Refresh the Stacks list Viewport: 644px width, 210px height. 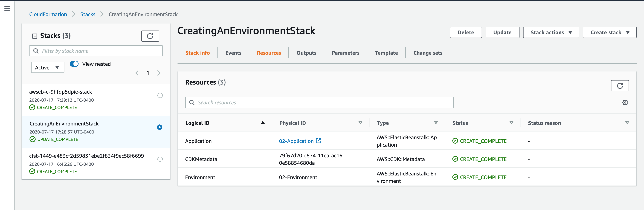150,36
